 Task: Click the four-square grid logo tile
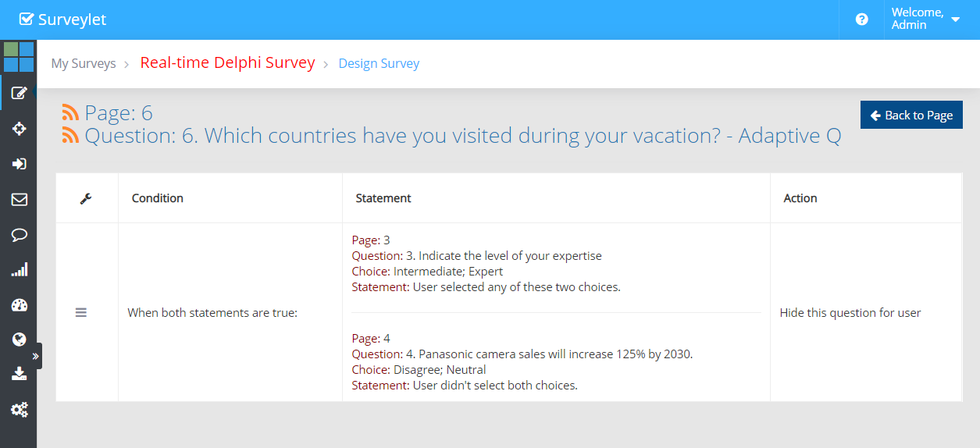19,57
